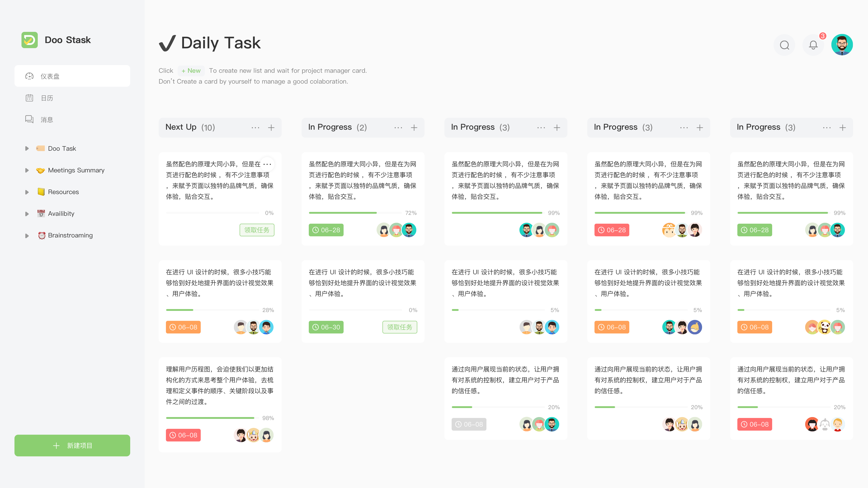Open the notifications bell icon
868x488 pixels.
(813, 45)
